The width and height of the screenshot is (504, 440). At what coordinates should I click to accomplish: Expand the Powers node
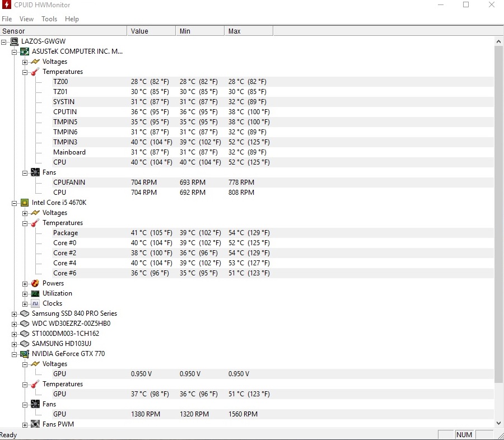(25, 284)
